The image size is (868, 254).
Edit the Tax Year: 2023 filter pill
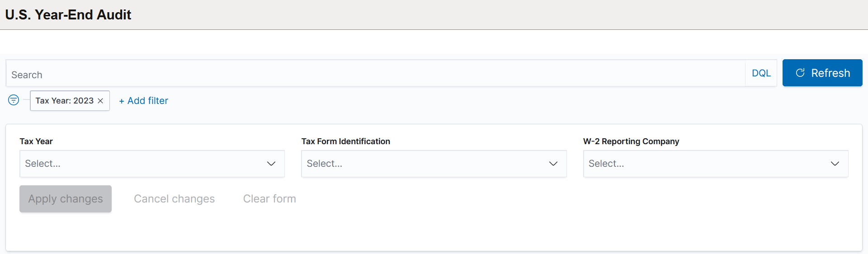(x=64, y=101)
